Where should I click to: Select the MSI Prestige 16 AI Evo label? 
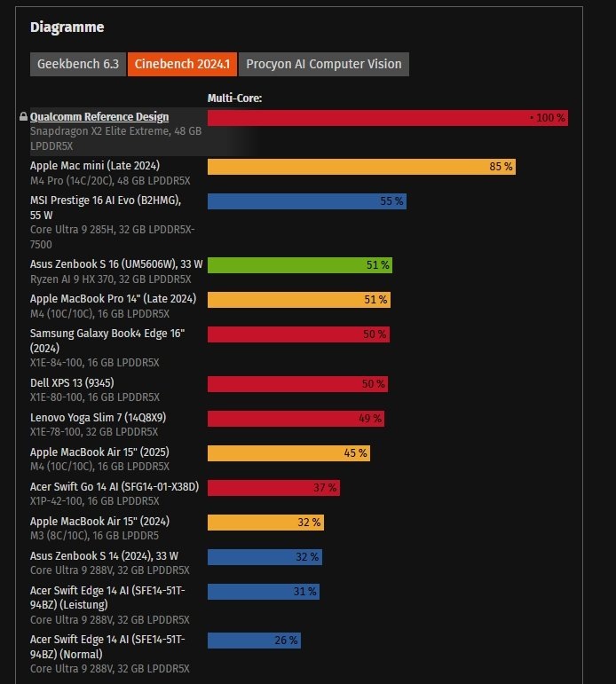pyautogui.click(x=106, y=208)
